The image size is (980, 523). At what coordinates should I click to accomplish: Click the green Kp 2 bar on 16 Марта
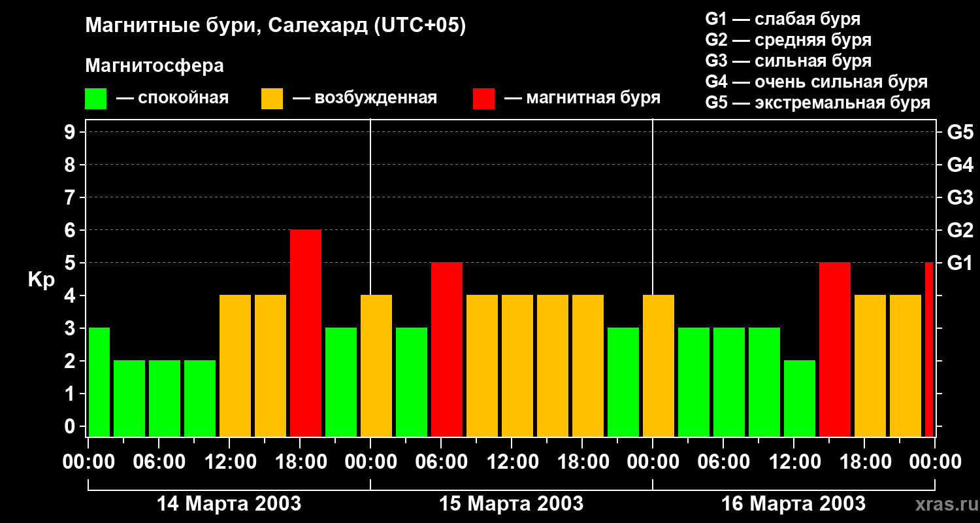800,399
